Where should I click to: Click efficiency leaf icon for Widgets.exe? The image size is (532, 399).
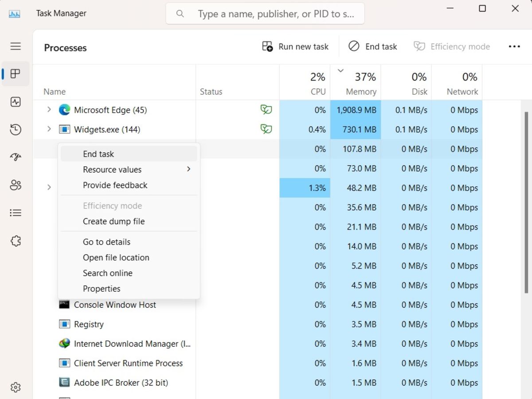coord(266,129)
